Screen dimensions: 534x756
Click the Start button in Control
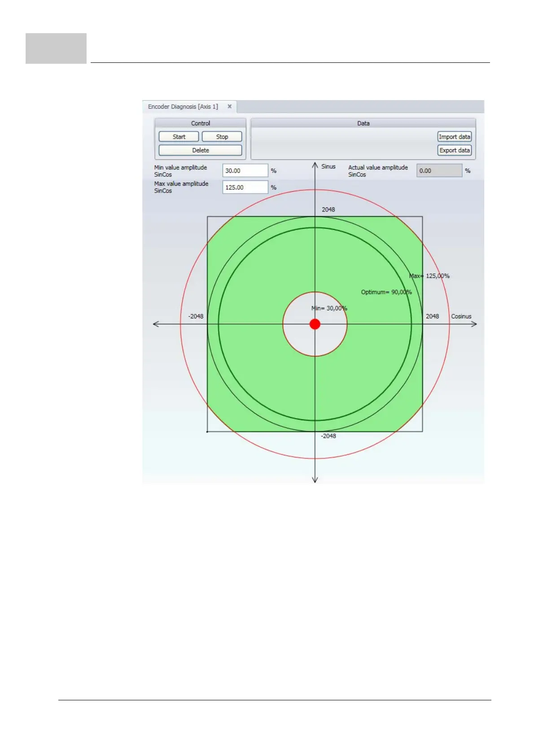[x=179, y=136]
